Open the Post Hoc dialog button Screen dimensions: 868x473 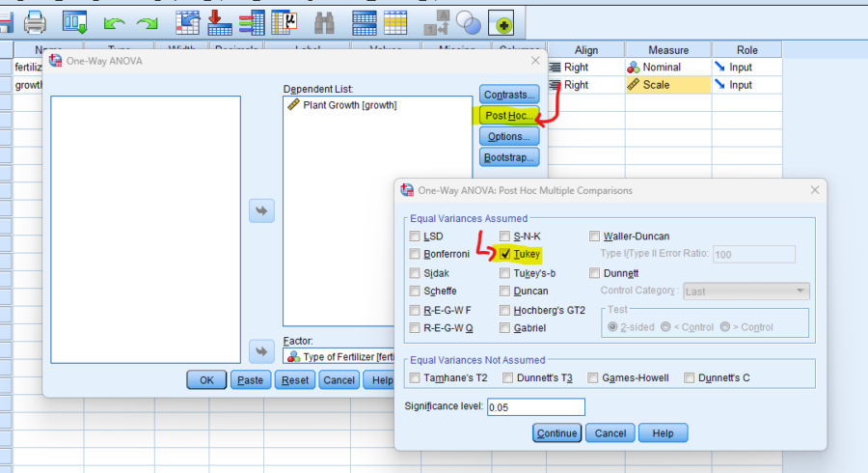[x=508, y=116]
